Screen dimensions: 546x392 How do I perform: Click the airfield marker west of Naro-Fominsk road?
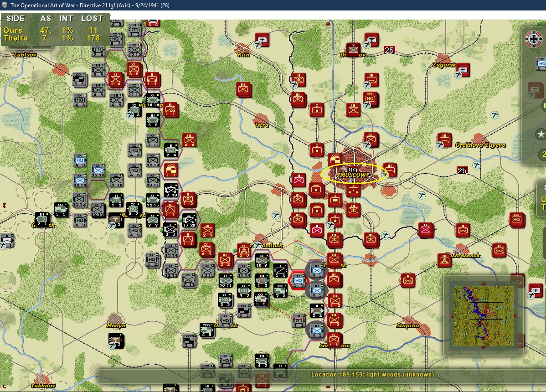(x=276, y=215)
